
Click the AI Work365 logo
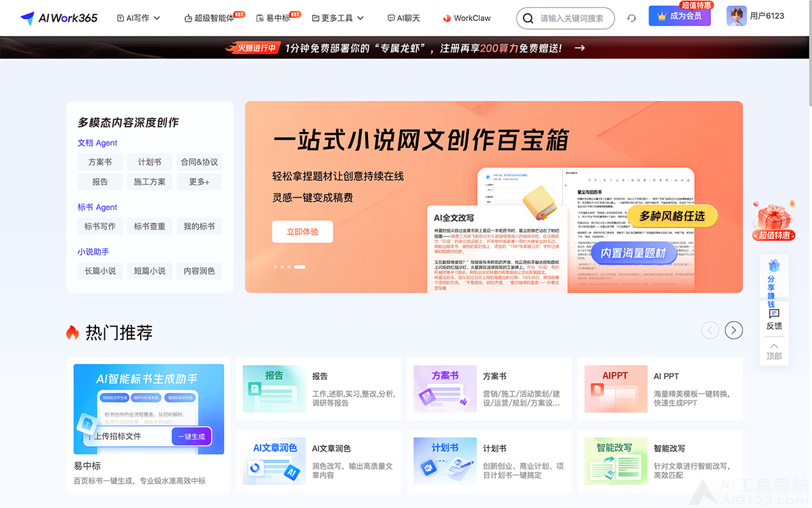59,18
